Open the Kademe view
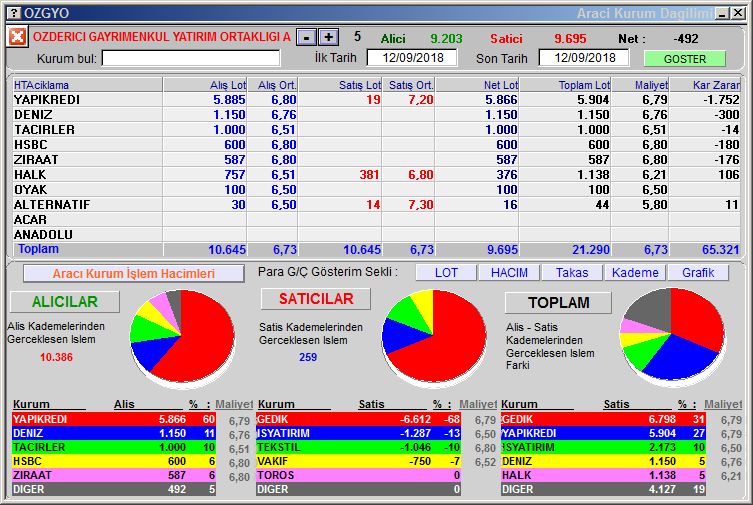Viewport: 753px width, 505px height. click(635, 273)
